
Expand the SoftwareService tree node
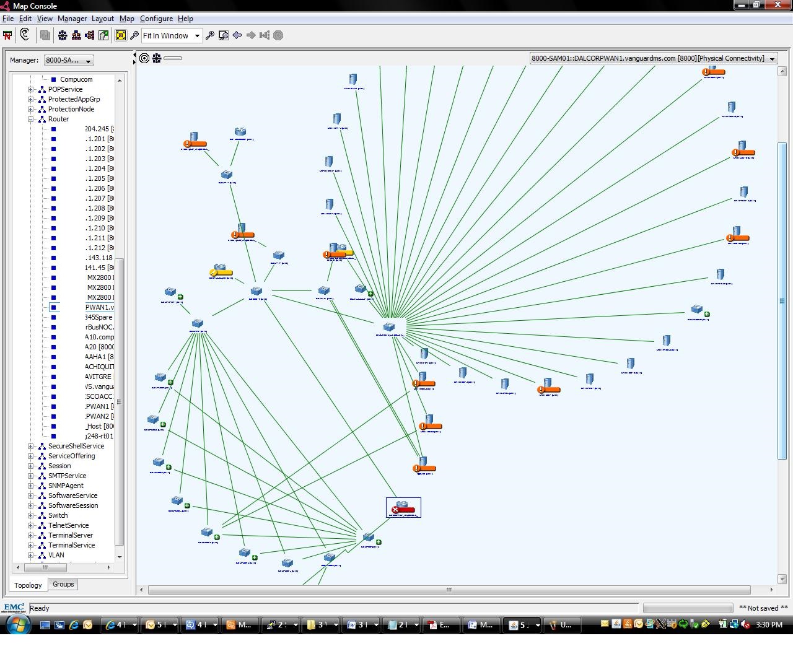tap(30, 495)
